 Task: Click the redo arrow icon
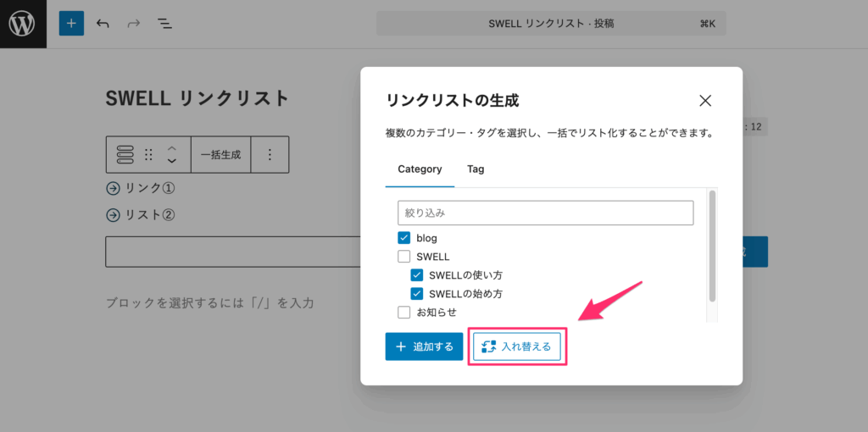(x=133, y=24)
